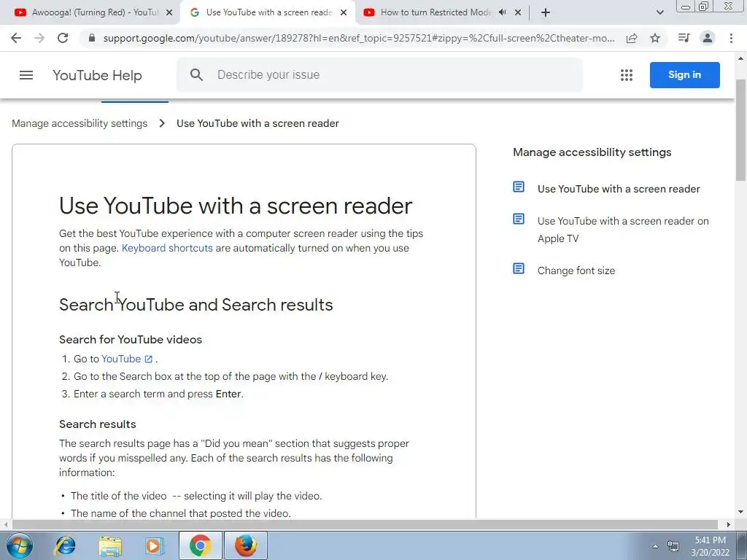
Task: Select the Use YouTube with a screen reader tab
Action: [x=268, y=13]
